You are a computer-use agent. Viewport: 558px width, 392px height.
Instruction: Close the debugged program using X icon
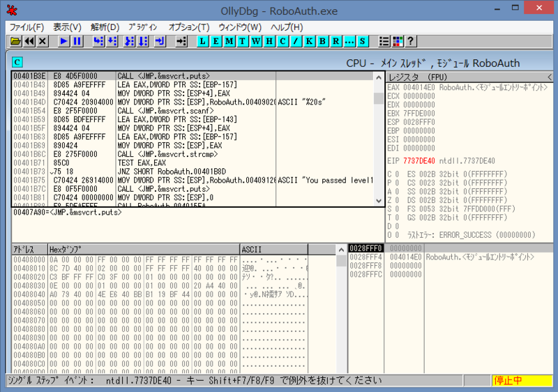pos(43,41)
